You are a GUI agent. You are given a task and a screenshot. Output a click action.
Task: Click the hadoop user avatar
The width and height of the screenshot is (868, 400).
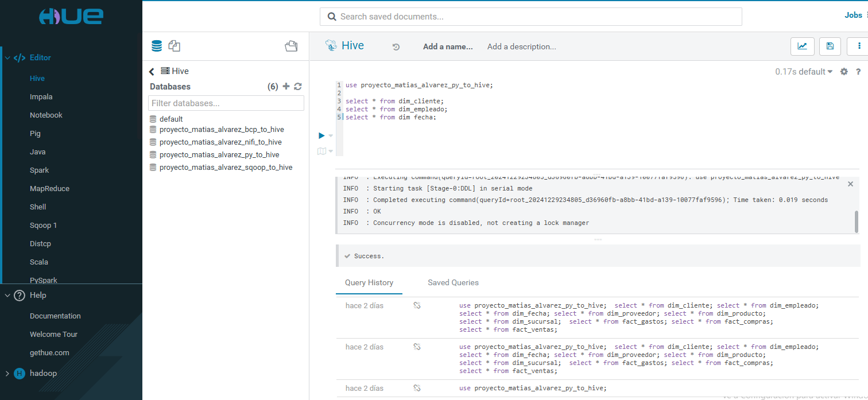[x=20, y=374]
